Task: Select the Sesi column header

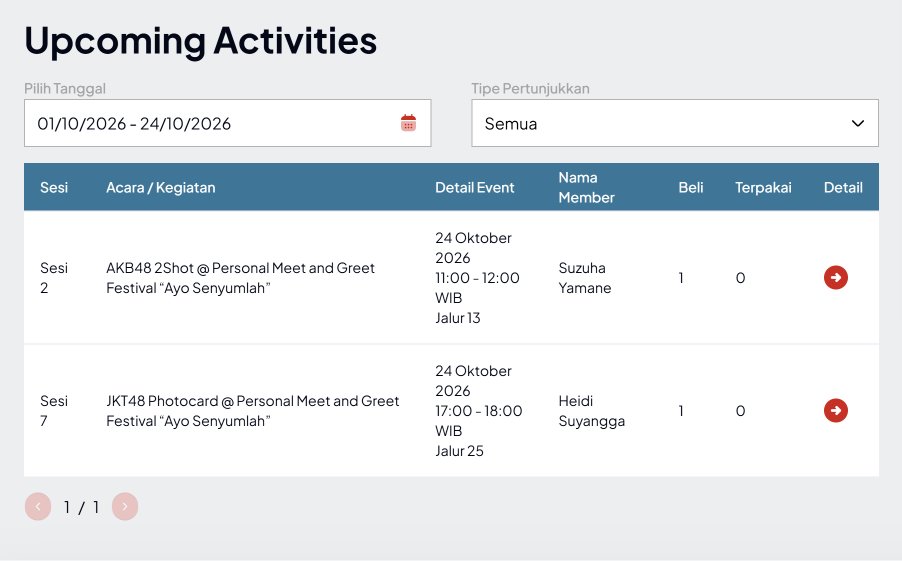Action: click(x=54, y=188)
